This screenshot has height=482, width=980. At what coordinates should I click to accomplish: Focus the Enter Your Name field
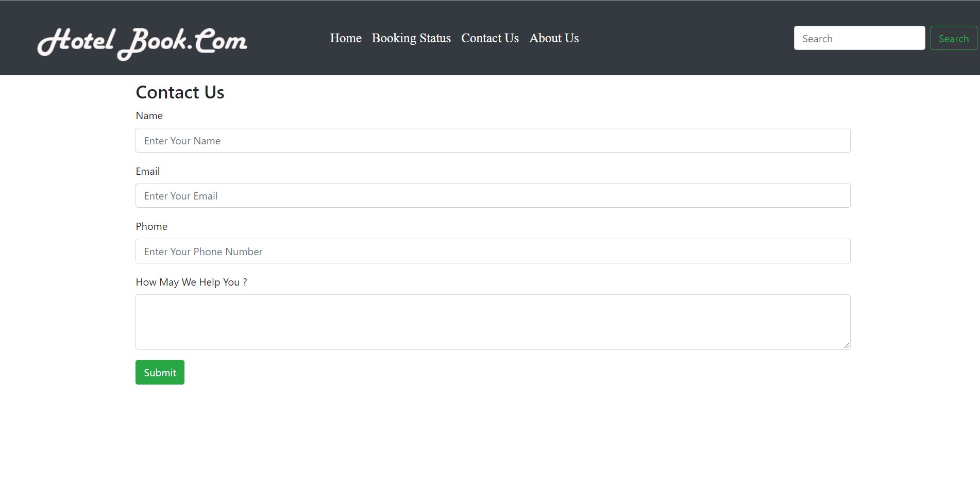coord(493,140)
